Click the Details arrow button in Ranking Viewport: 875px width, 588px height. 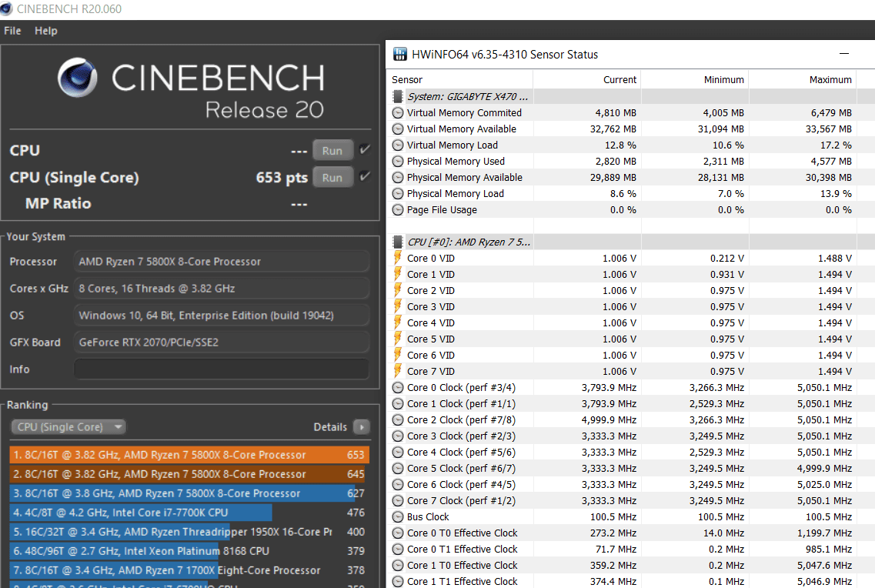[362, 427]
